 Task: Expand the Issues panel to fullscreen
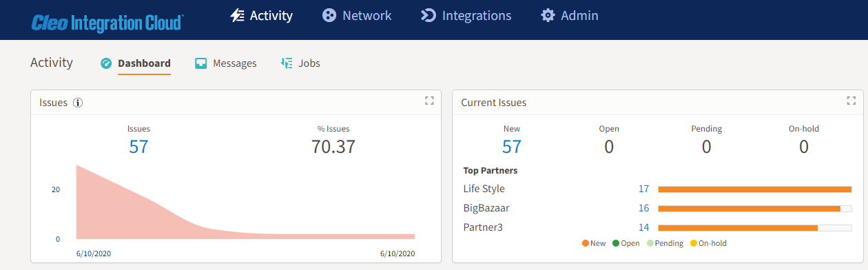[429, 101]
